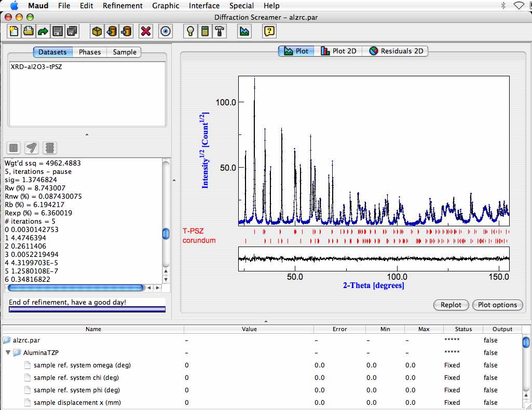Click the open folder toolbar icon
Viewport: 532px width, 410px height.
(29, 31)
